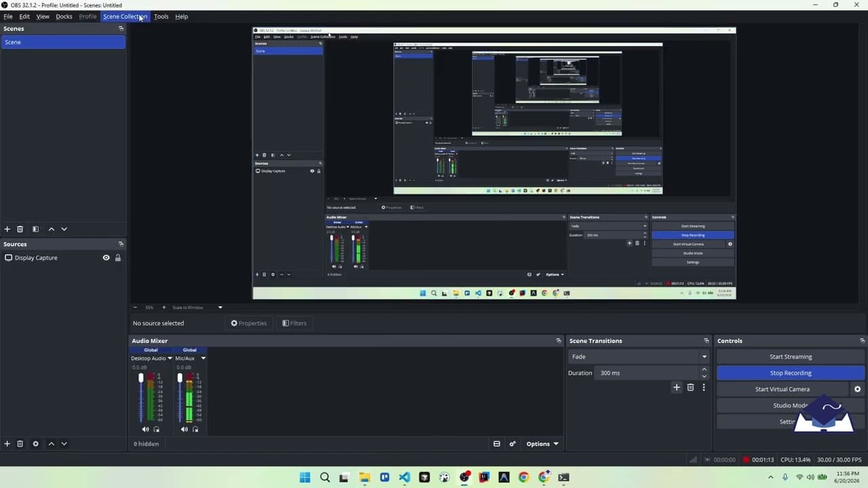This screenshot has height=488, width=868.
Task: Open the Docks menu
Action: tap(64, 16)
